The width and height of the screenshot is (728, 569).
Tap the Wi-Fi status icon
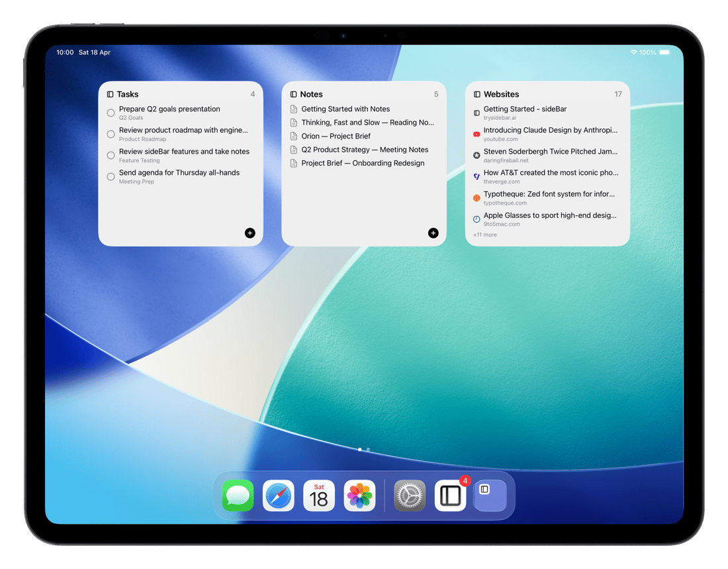pyautogui.click(x=633, y=52)
